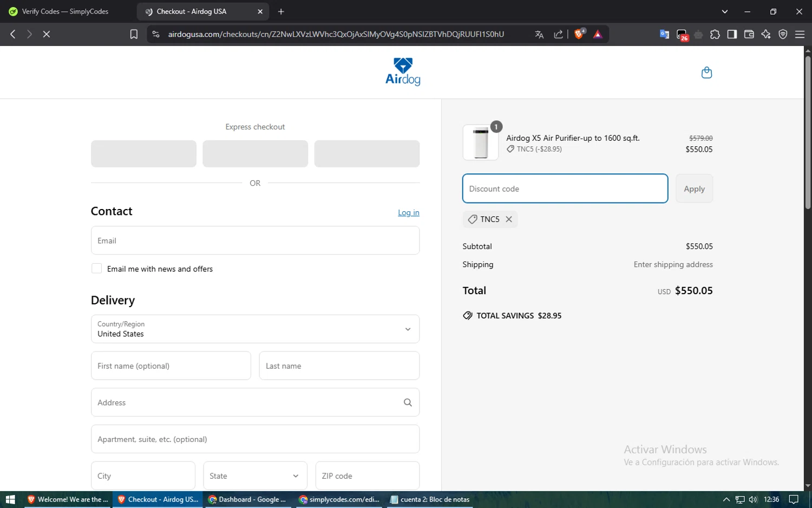The width and height of the screenshot is (812, 508).
Task: Show hidden system tray icons
Action: tap(726, 499)
